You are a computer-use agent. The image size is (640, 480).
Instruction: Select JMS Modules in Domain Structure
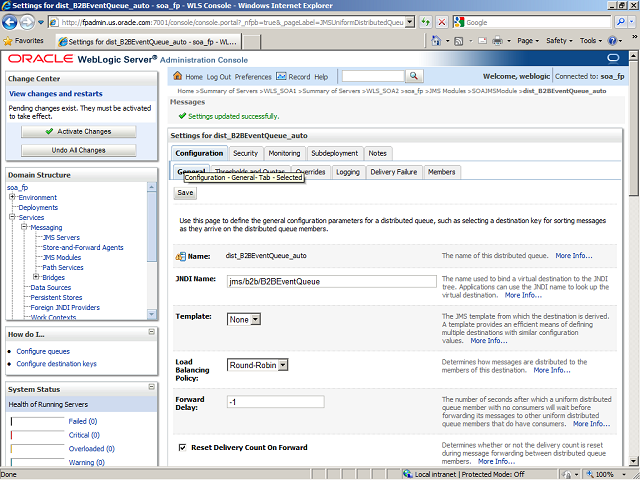(x=61, y=257)
